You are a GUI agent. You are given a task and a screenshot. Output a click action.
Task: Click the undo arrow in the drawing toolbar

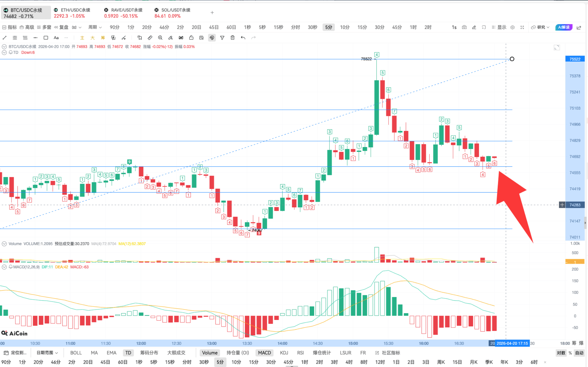click(x=243, y=38)
